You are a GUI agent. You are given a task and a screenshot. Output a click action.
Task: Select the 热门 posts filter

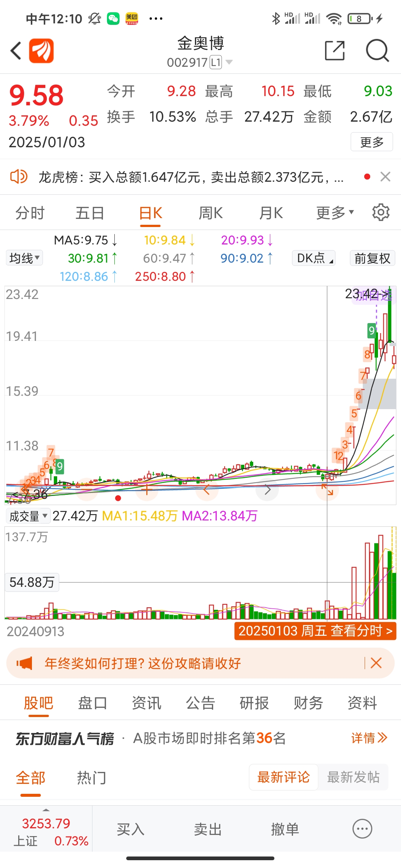[x=92, y=777]
